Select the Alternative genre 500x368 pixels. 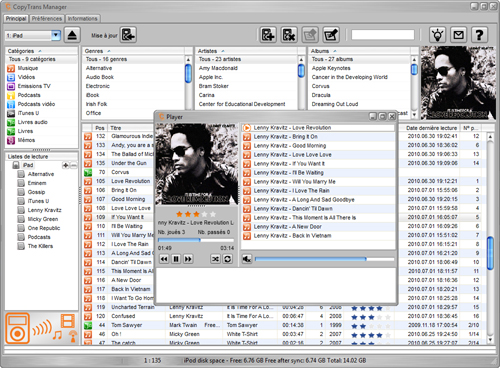99,68
